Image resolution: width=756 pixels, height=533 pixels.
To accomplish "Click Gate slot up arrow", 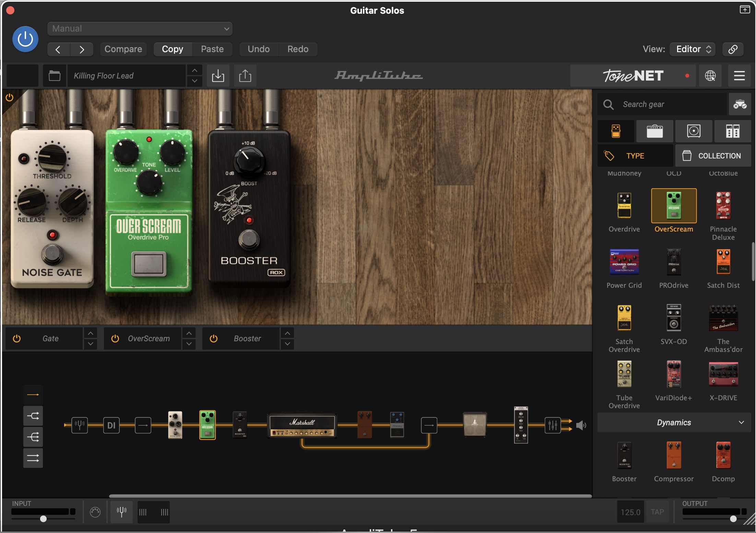I will [x=90, y=333].
